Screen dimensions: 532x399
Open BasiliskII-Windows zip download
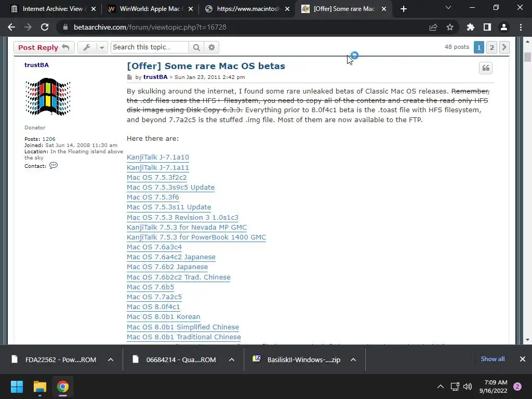(298, 360)
